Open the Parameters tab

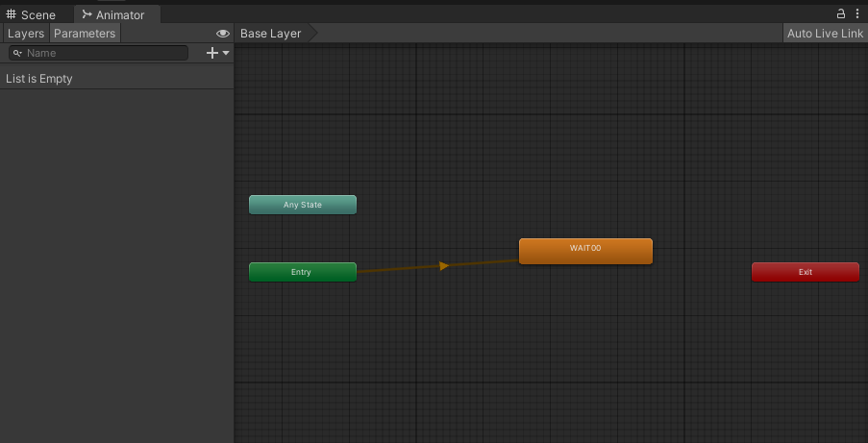point(85,34)
